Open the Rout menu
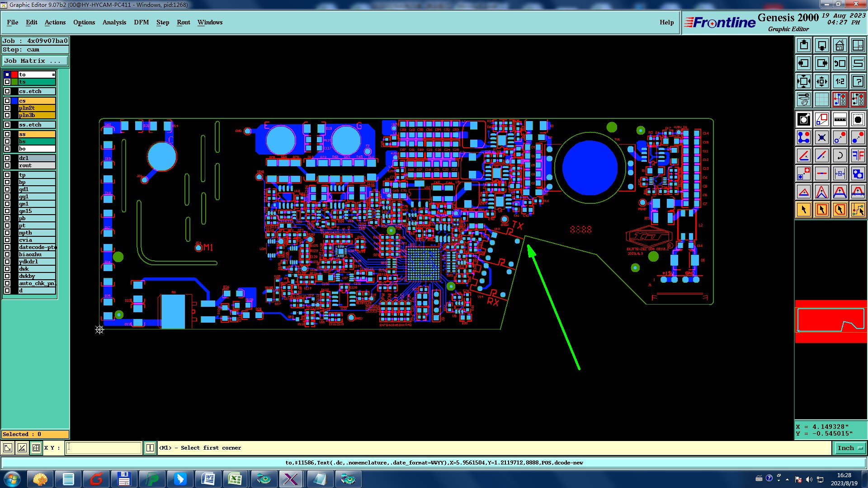This screenshot has height=488, width=868. [x=184, y=22]
